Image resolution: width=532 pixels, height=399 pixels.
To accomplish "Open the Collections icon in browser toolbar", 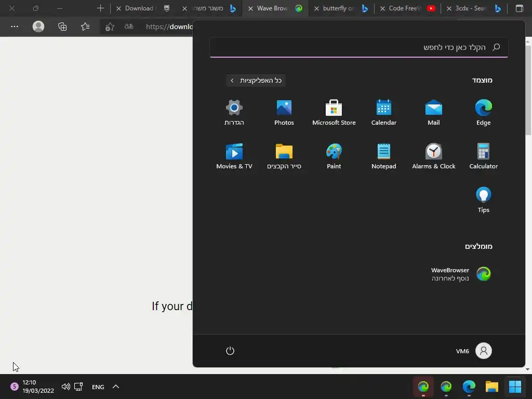I will (62, 26).
